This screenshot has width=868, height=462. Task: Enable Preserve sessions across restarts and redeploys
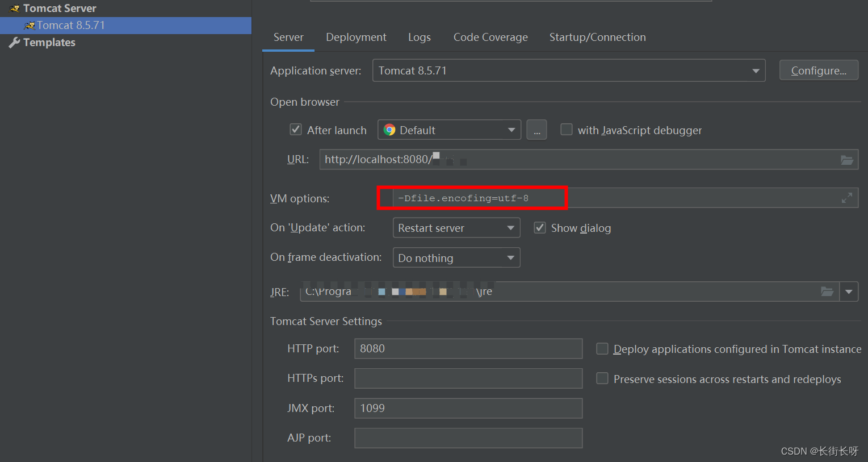tap(602, 378)
